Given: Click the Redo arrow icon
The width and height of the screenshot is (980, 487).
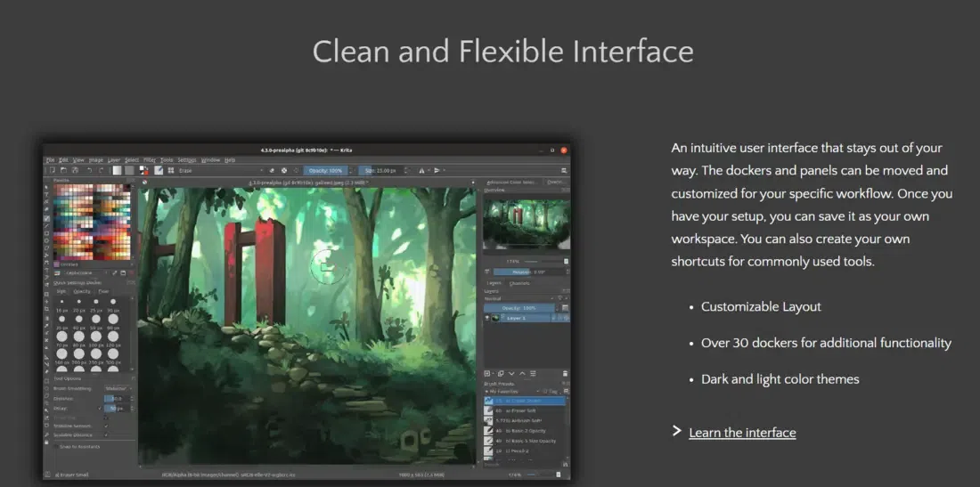Looking at the screenshot, I should (x=101, y=170).
